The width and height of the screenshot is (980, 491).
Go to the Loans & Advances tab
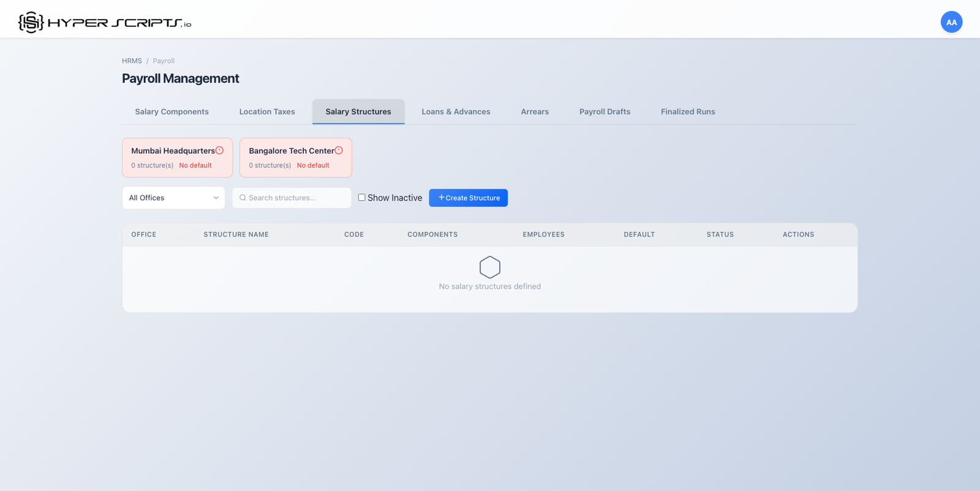(456, 111)
